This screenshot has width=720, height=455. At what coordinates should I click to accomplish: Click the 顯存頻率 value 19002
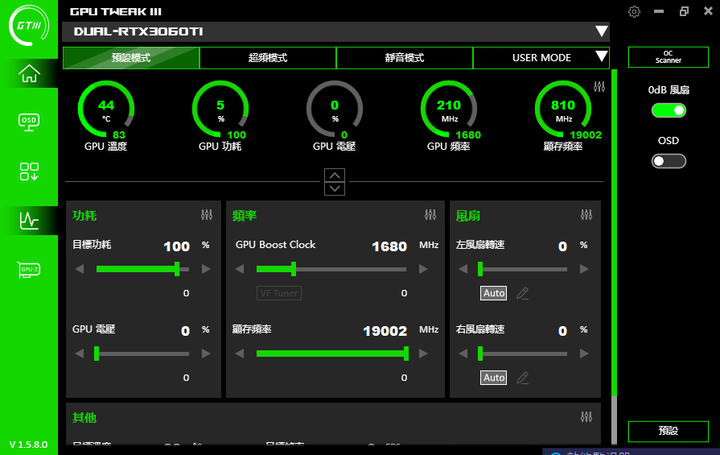(385, 331)
